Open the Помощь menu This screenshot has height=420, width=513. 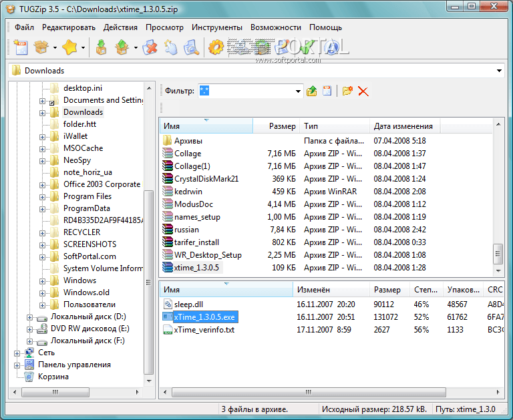tap(325, 27)
